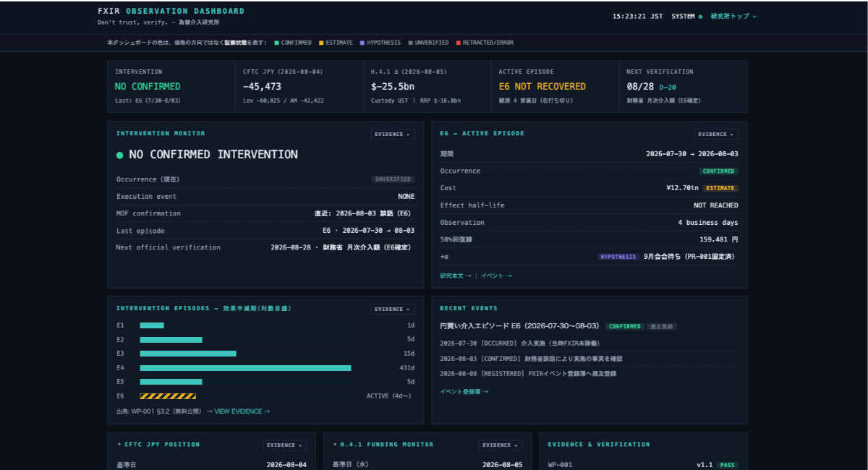Click the D-20 countdown label
The image size is (868, 470).
[667, 87]
